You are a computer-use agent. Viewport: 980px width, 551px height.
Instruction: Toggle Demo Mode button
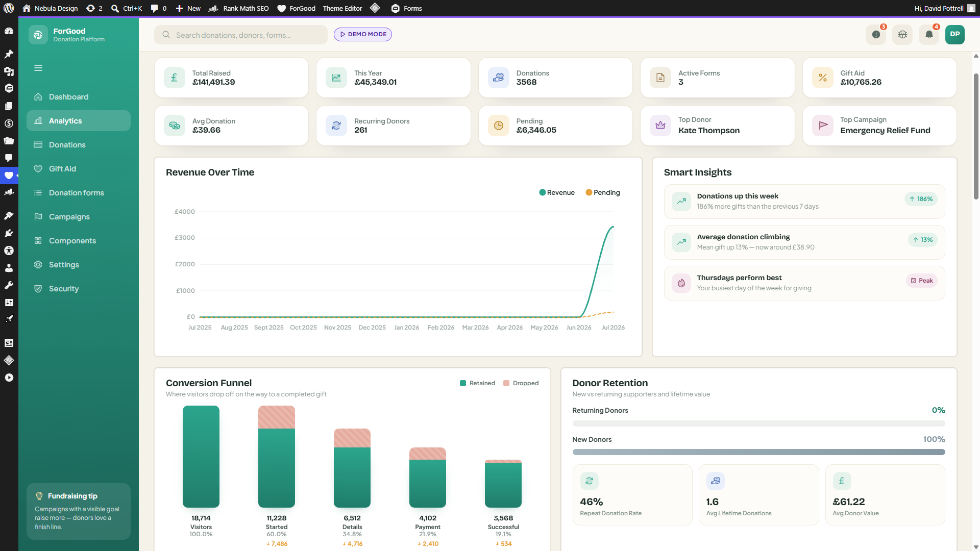(363, 34)
